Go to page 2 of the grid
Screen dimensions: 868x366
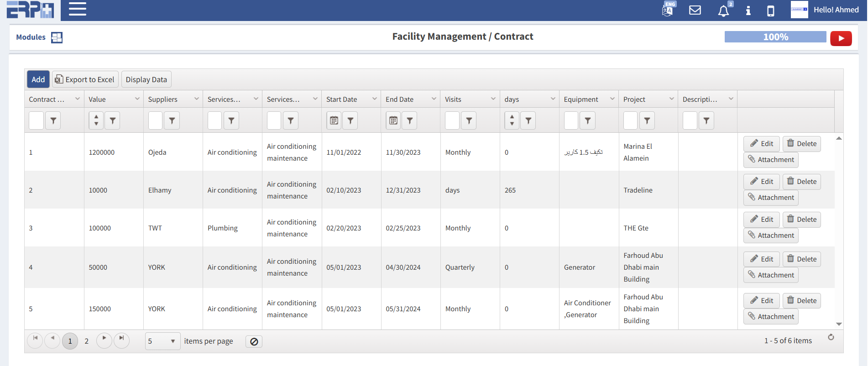point(87,341)
